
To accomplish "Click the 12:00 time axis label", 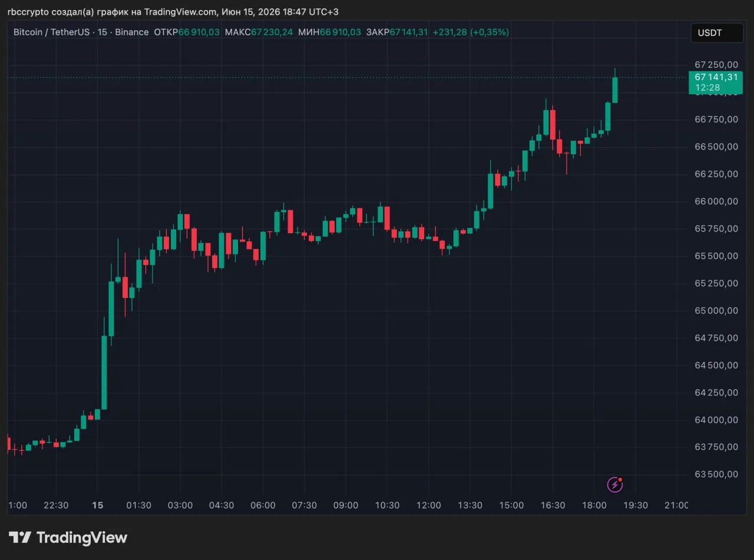I will [x=428, y=505].
